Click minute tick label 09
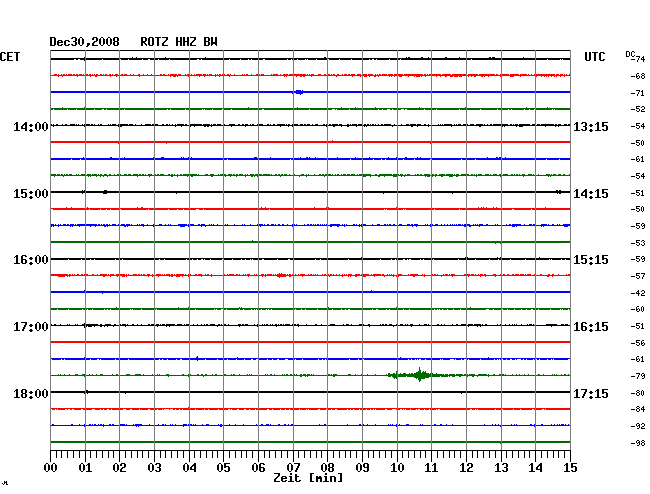Image resolution: width=650 pixels, height=494 pixels. [x=362, y=468]
